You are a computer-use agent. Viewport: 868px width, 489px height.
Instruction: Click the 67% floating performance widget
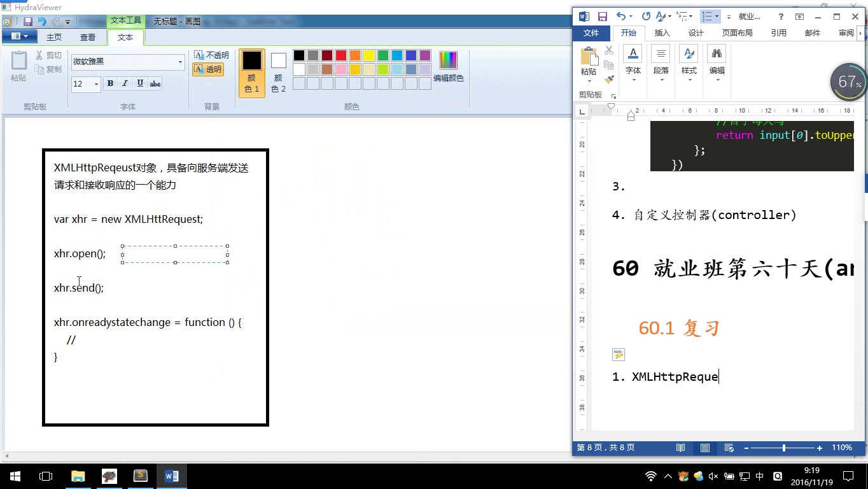click(849, 81)
